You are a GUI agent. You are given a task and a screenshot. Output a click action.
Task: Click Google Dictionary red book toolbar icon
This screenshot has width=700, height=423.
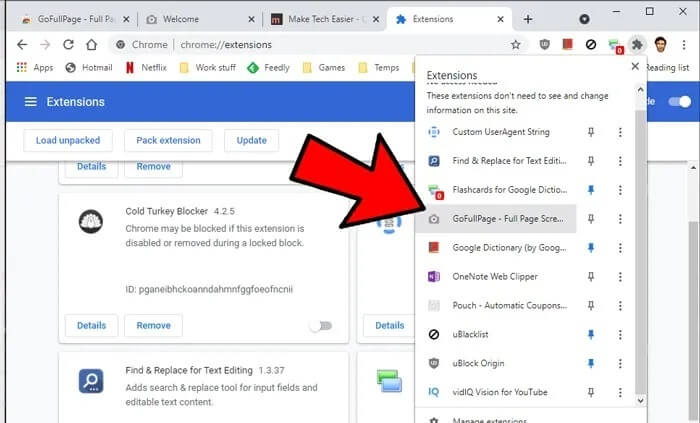[567, 45]
